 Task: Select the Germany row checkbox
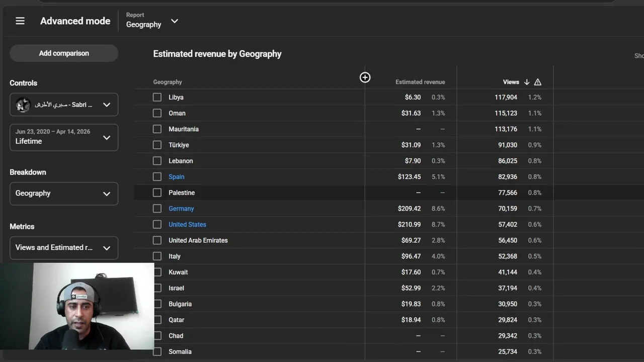click(x=157, y=209)
